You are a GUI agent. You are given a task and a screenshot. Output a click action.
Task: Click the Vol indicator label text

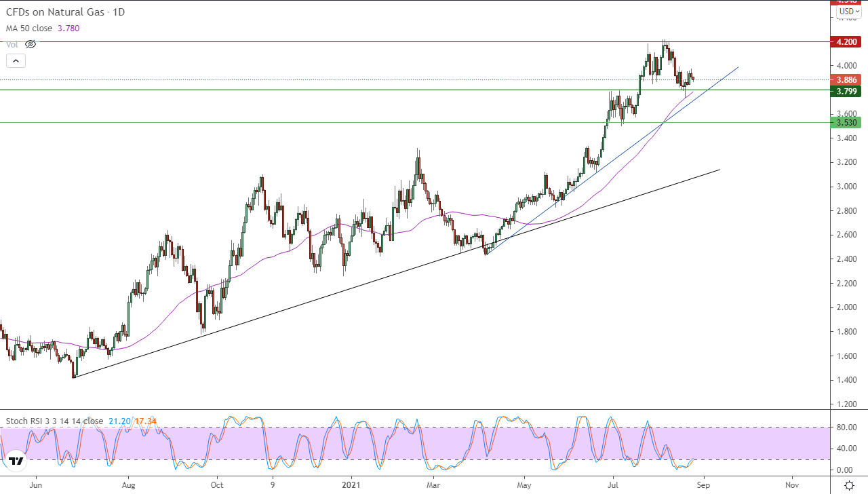12,44
